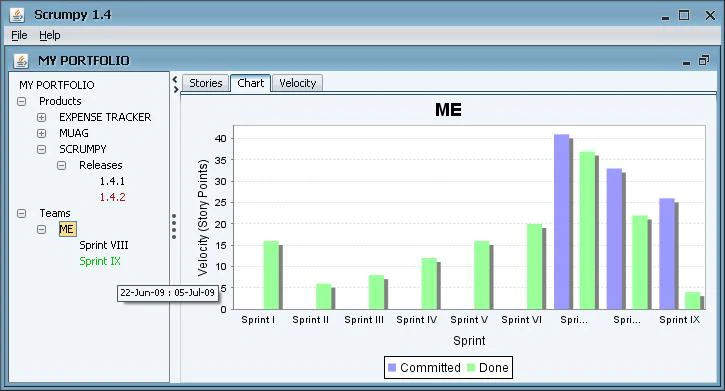
Task: Collapse the SCRUMPY product node
Action: coord(42,149)
